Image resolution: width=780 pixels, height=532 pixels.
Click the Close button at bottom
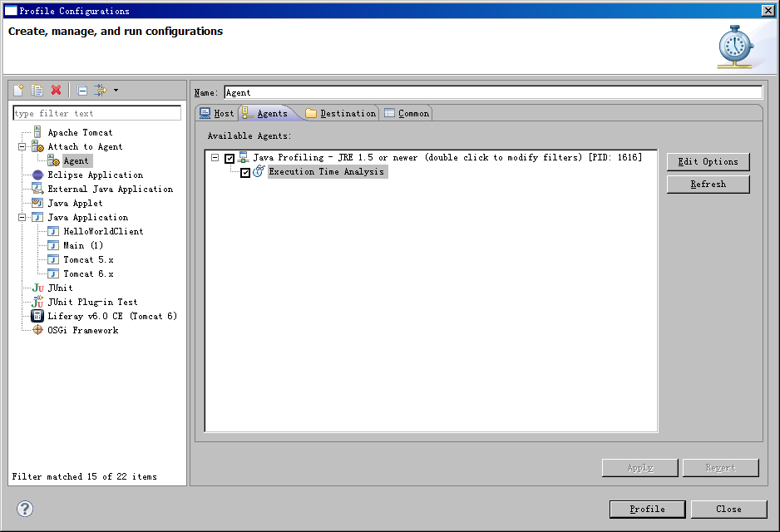[x=728, y=509]
